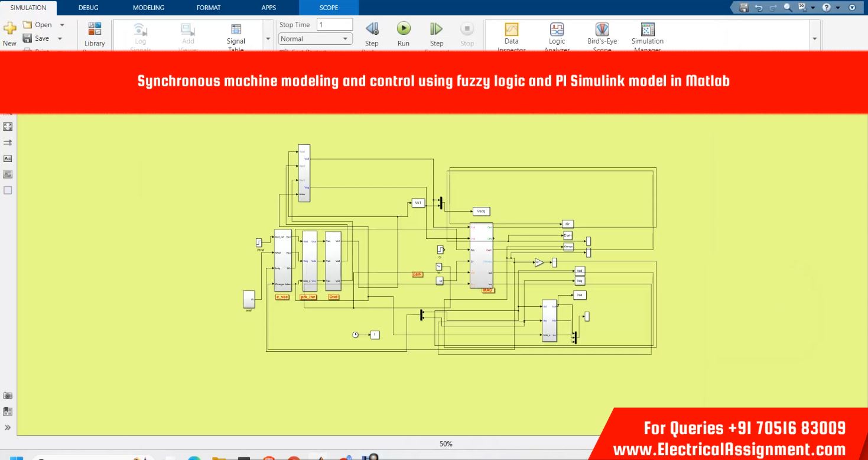Open Bird's-Eye Scope
Image resolution: width=868 pixels, height=460 pixels.
click(602, 30)
